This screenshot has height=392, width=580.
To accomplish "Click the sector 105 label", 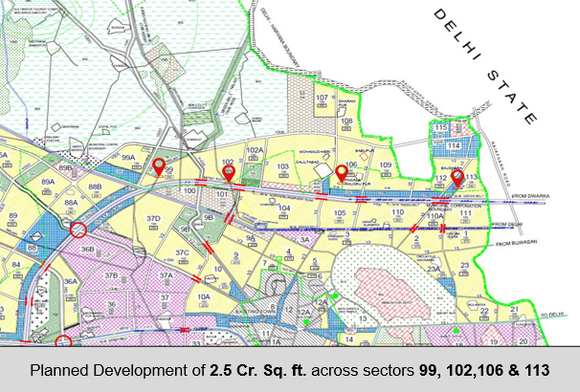I will (x=339, y=212).
